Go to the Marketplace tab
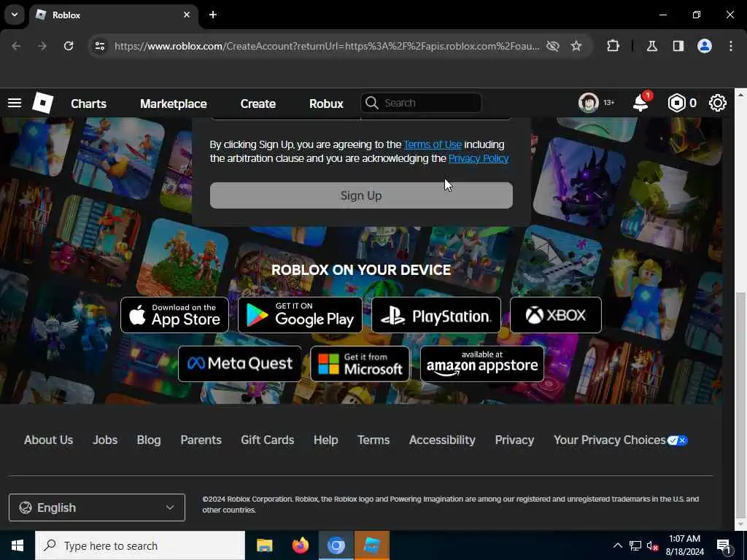The width and height of the screenshot is (747, 560). pyautogui.click(x=174, y=104)
